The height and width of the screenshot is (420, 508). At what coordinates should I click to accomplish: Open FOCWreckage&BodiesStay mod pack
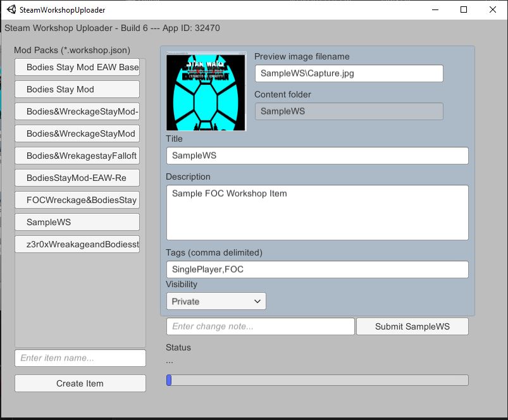tap(77, 200)
